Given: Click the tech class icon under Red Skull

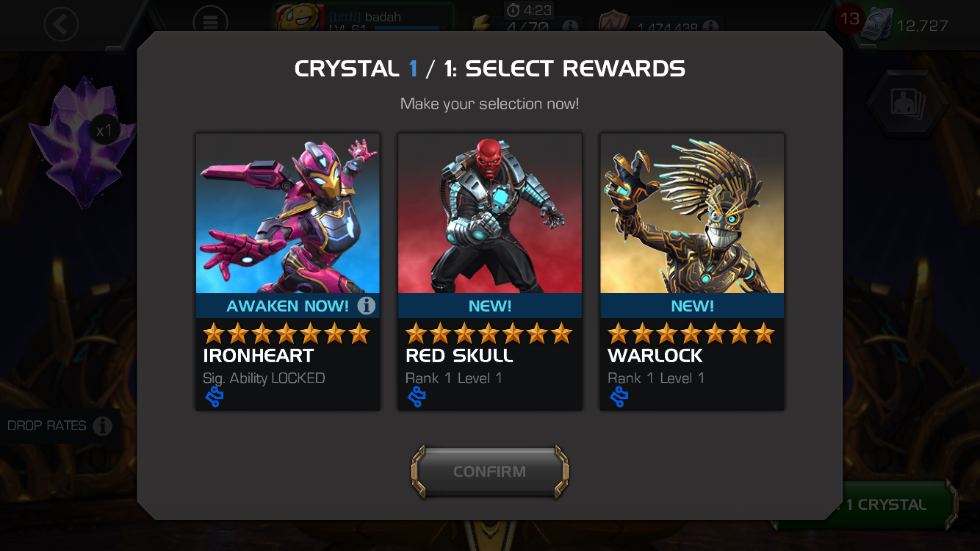Looking at the screenshot, I should tap(417, 397).
